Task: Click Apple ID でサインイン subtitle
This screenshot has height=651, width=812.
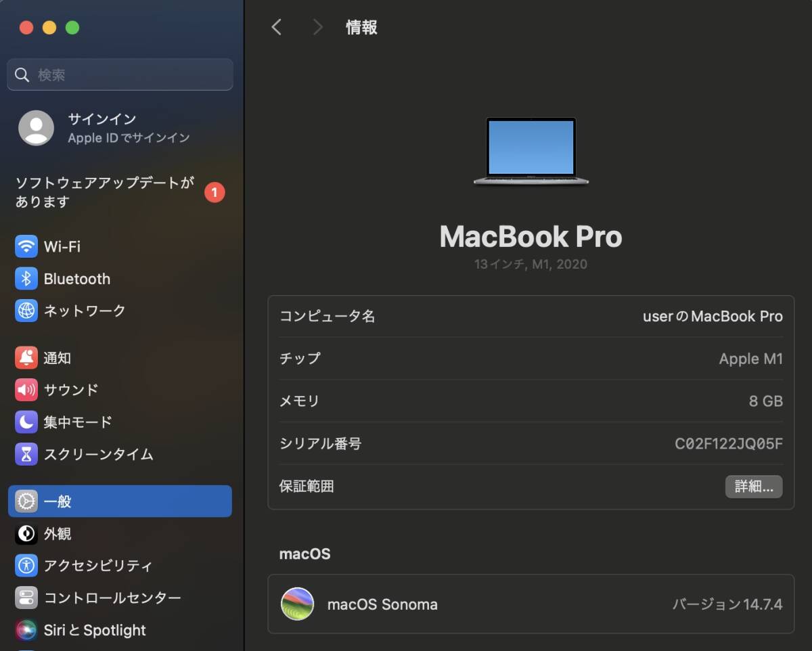Action: tap(129, 138)
